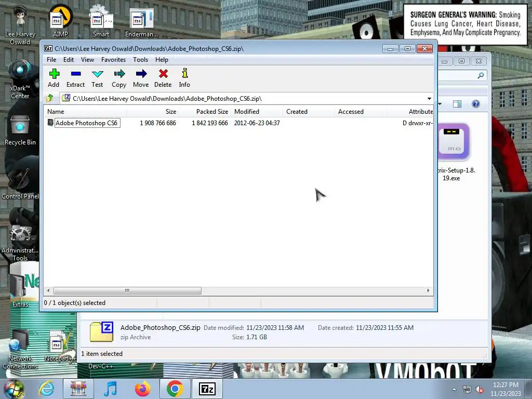Image resolution: width=532 pixels, height=399 pixels.
Task: Launch Internet Explorer from the taskbar
Action: point(46,389)
